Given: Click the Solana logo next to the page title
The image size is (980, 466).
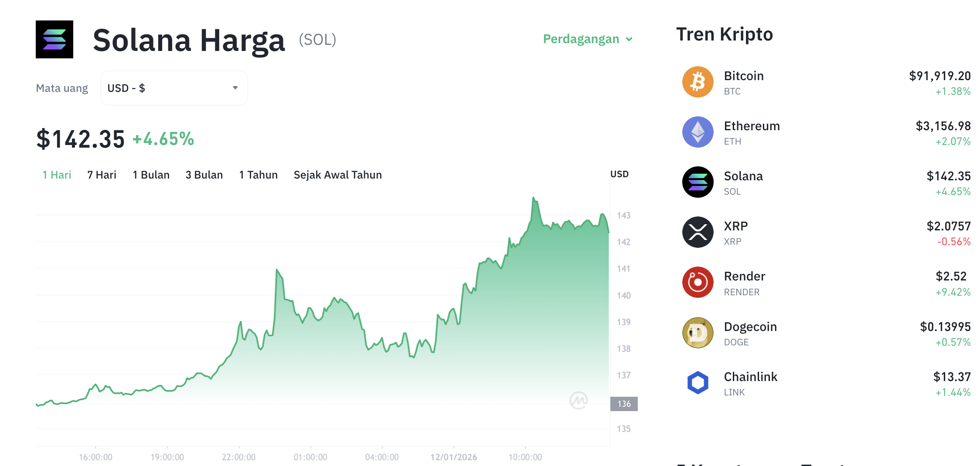Looking at the screenshot, I should pyautogui.click(x=54, y=39).
